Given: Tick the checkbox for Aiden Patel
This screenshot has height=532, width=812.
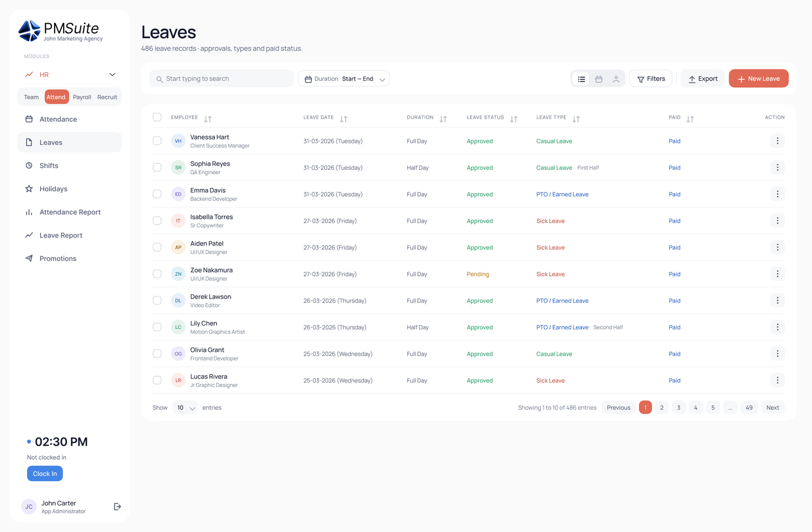Looking at the screenshot, I should (x=157, y=247).
